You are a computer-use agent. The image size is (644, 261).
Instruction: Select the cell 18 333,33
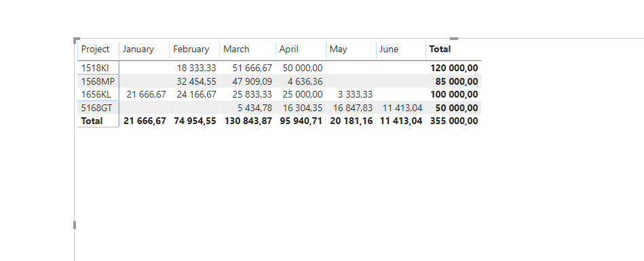196,68
